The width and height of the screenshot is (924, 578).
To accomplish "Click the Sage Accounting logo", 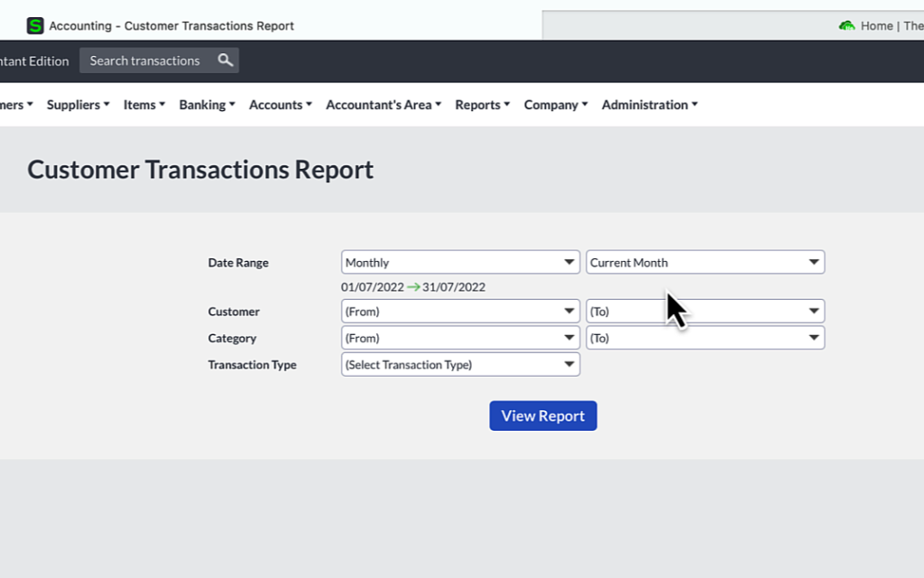I will pyautogui.click(x=36, y=25).
